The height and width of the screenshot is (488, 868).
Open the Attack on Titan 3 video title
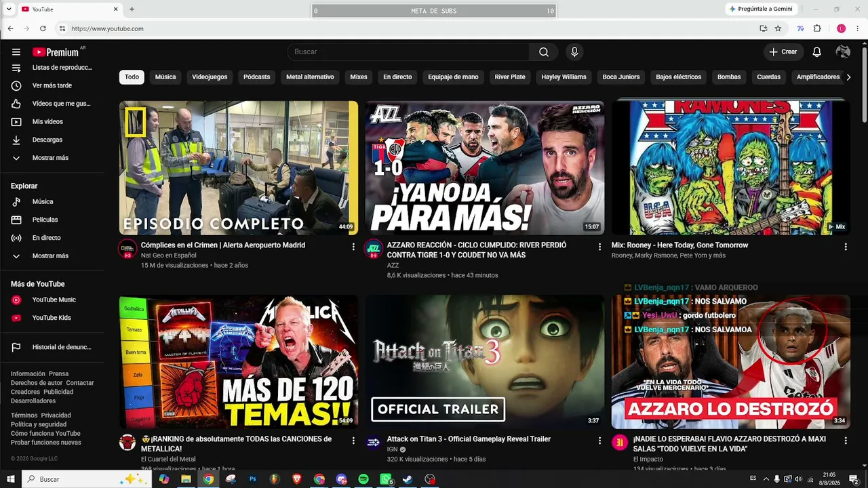[469, 439]
